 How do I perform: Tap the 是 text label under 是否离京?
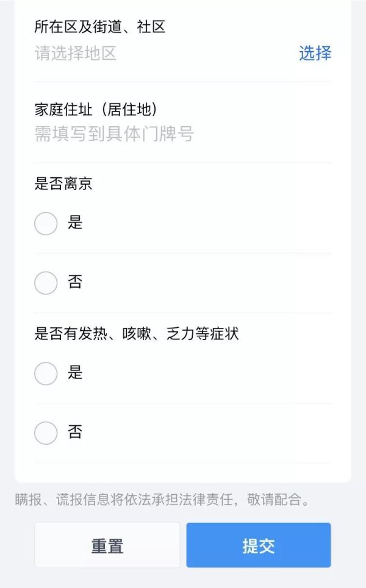click(75, 222)
